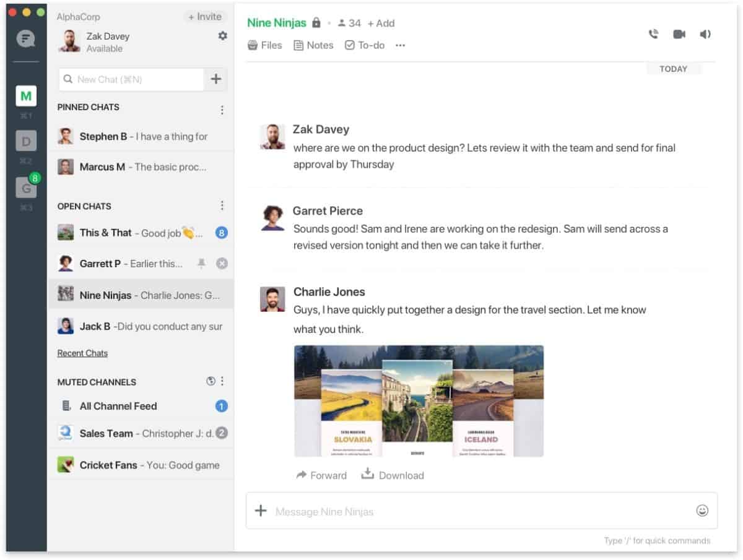Click the Invite button for AlphaCorp
The height and width of the screenshot is (560, 743).
[x=205, y=17]
